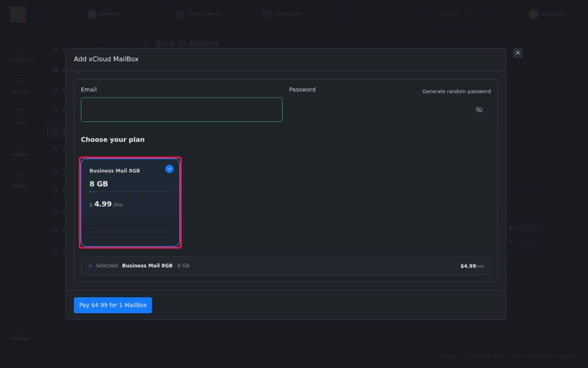Click the site icon beside Select Site
This screenshot has width=588, height=368.
tap(267, 14)
